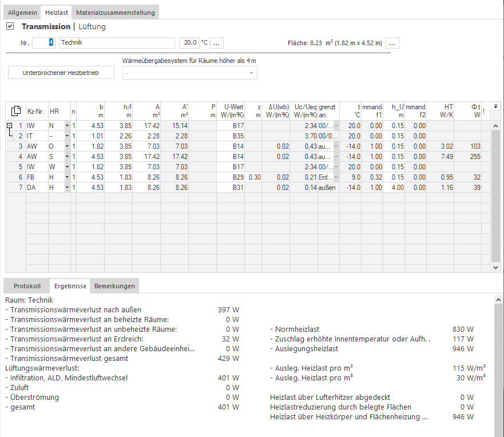Click the Normheizlast value 830 W
Image resolution: width=504 pixels, height=437 pixels.
463,329
